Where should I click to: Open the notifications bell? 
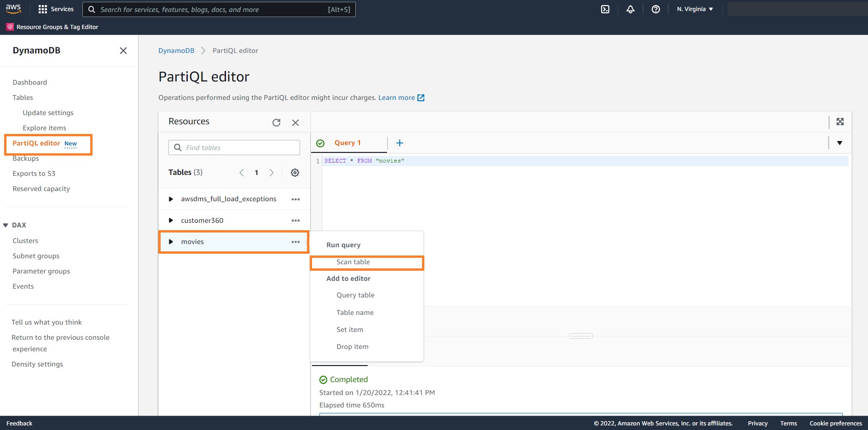tap(631, 9)
